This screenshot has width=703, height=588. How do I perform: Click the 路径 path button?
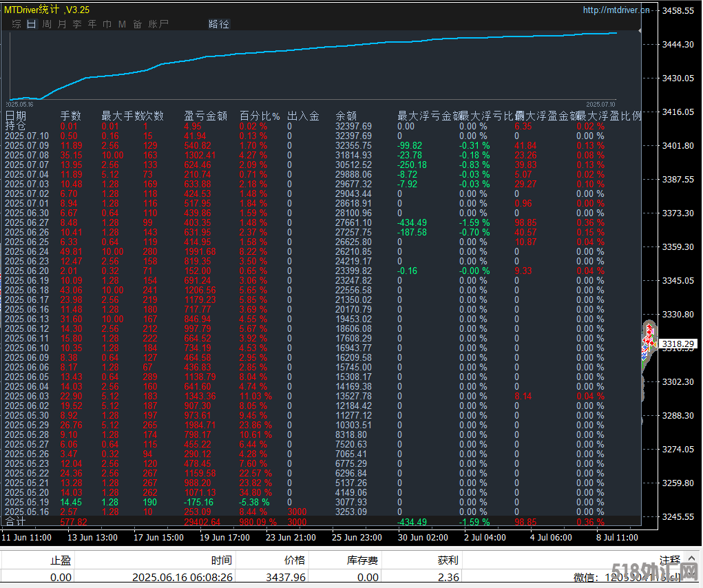point(219,23)
